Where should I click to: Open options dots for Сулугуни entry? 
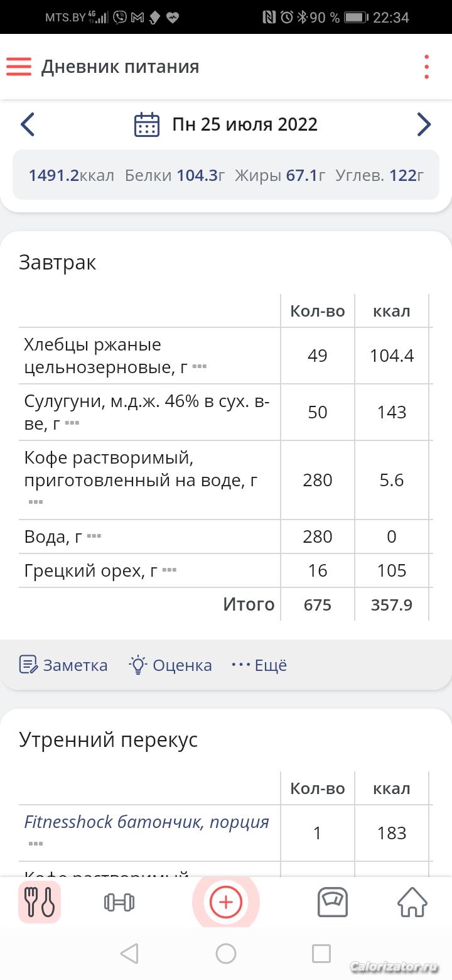click(x=72, y=423)
